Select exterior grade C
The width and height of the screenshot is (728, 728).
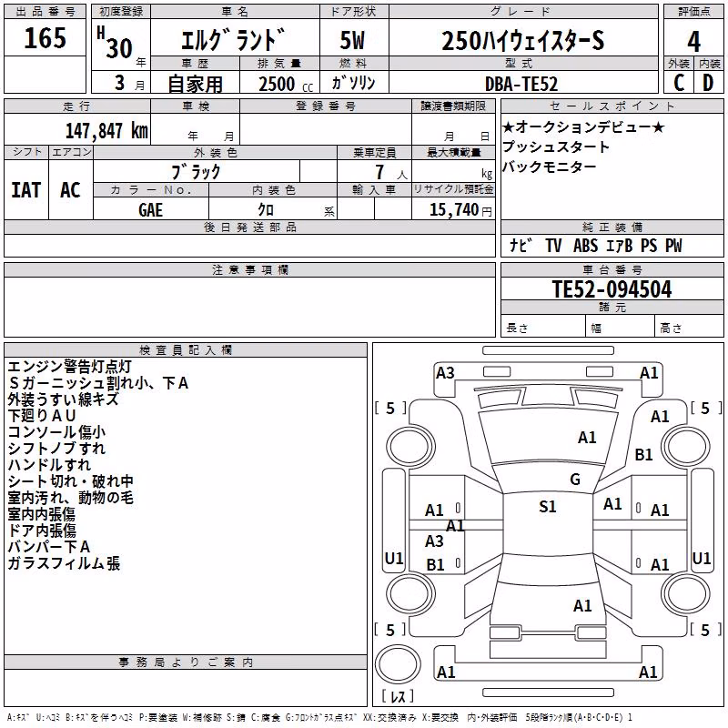679,83
